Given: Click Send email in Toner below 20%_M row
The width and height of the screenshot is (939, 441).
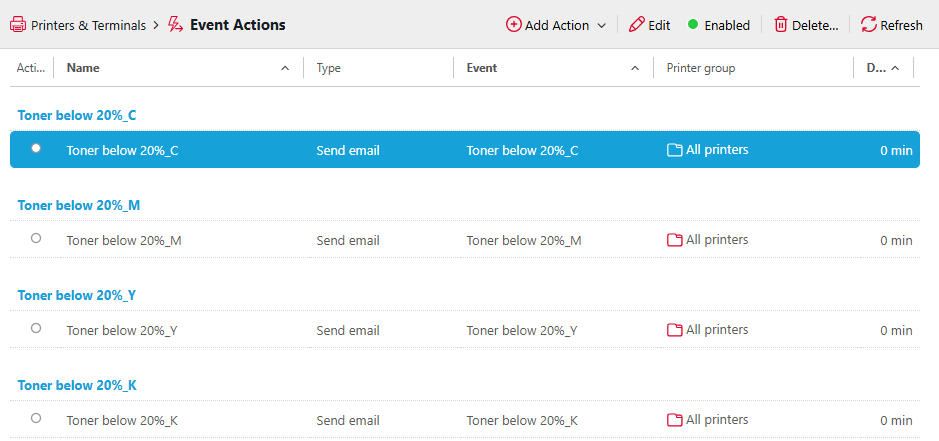Looking at the screenshot, I should coord(348,240).
